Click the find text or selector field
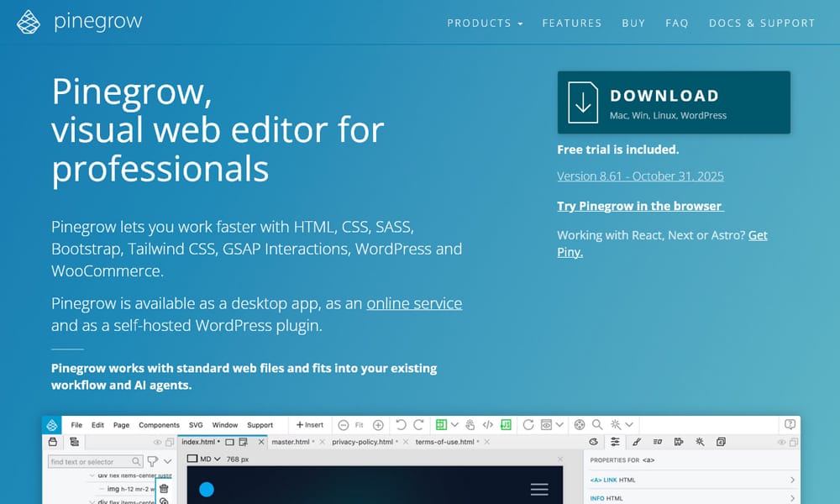The image size is (840, 504). point(89,461)
